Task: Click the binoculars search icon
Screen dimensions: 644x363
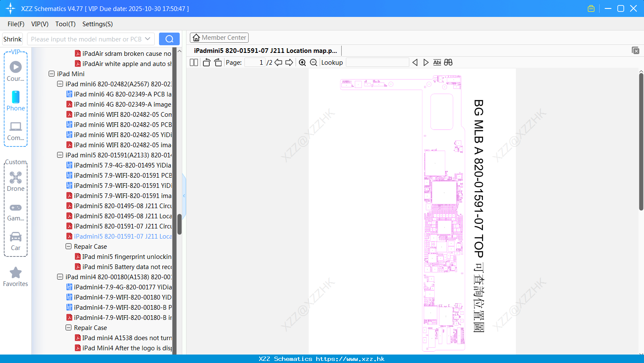Action: [x=448, y=62]
